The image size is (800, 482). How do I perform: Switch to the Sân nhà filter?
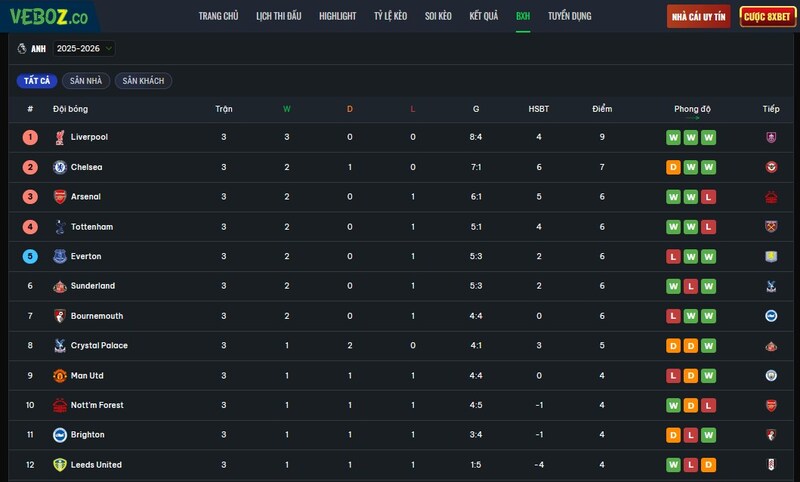(86, 81)
